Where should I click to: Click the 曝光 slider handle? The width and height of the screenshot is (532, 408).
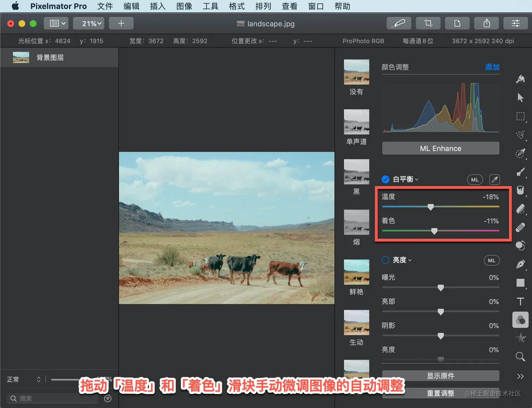click(441, 288)
